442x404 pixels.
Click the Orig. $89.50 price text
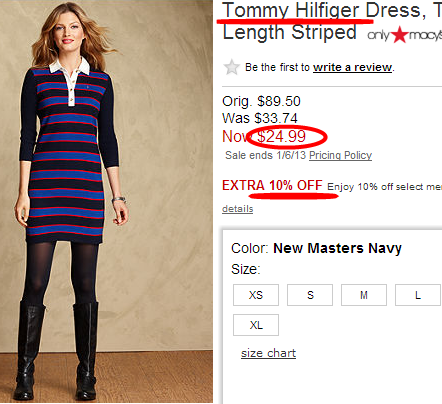click(x=261, y=101)
